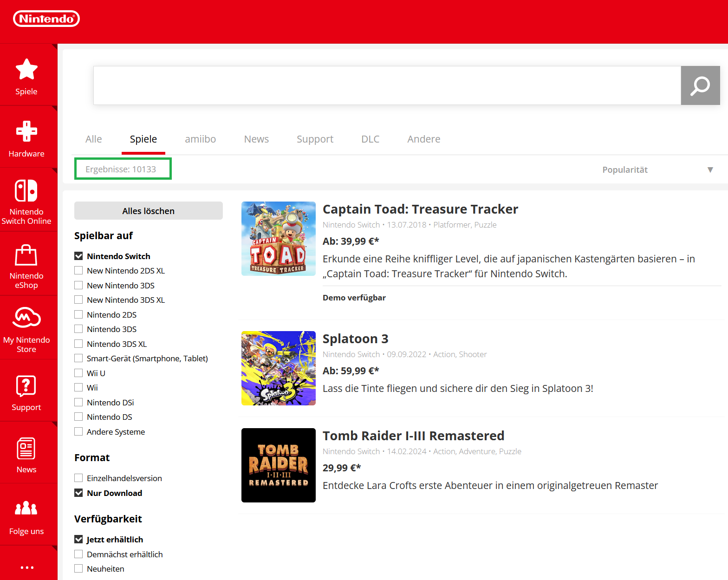Switch to the News results tab

click(256, 139)
